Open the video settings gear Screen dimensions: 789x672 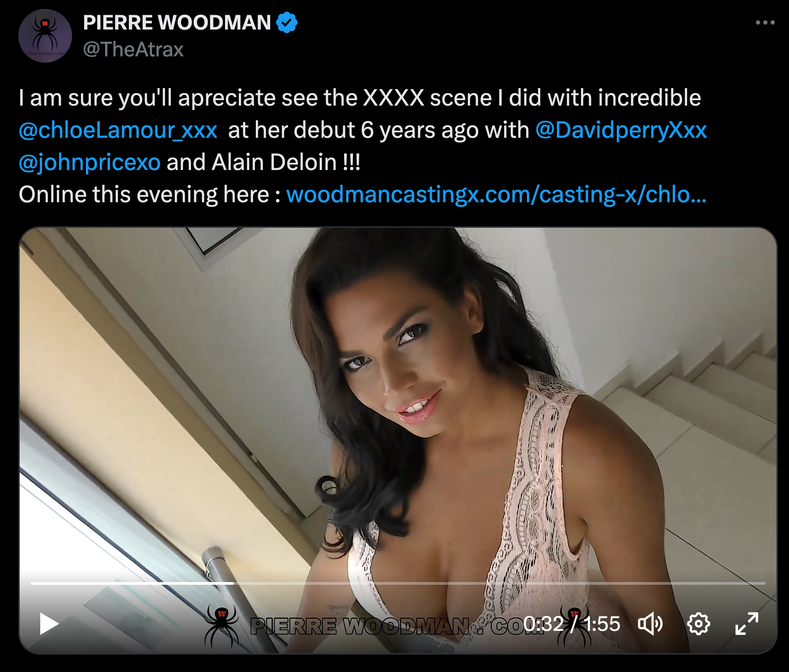click(x=698, y=624)
